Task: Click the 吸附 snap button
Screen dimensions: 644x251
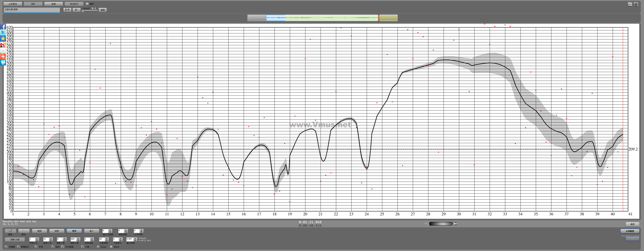Action: [x=57, y=231]
